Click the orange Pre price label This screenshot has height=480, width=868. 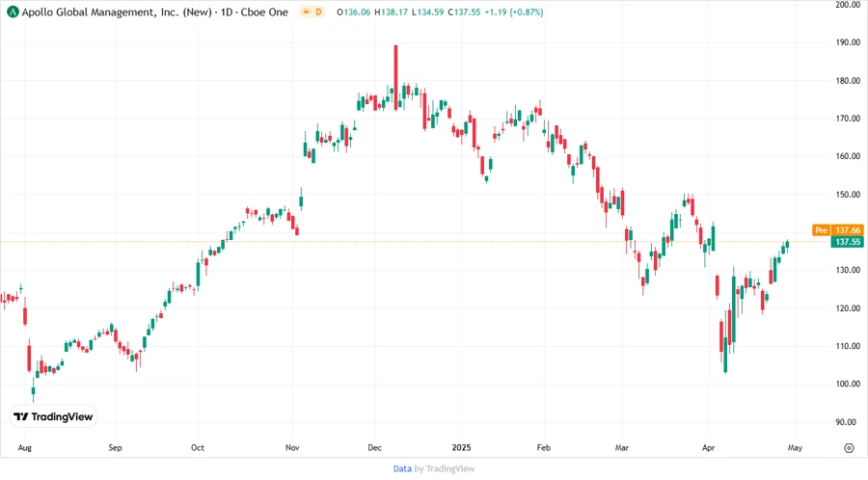pos(821,230)
